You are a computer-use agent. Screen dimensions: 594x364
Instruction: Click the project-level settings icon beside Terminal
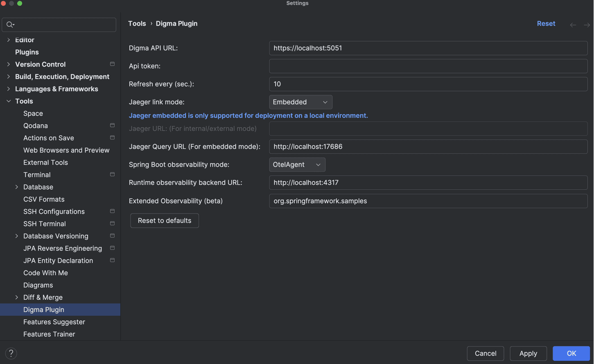tap(112, 175)
